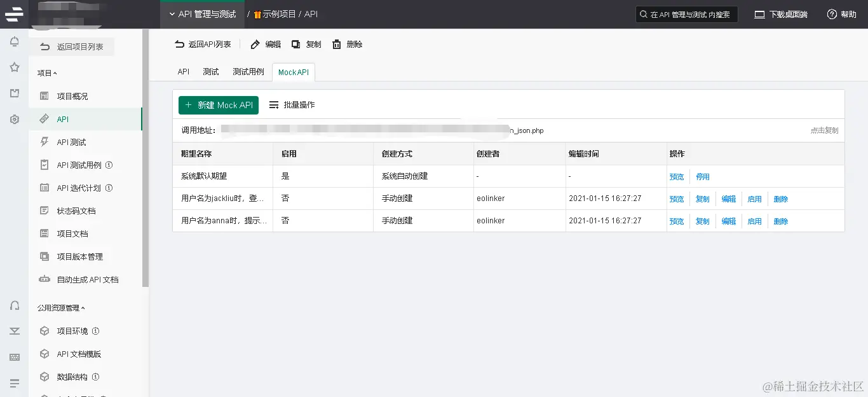The width and height of the screenshot is (868, 397).
Task: Click 删除 in the jackliu row
Action: [781, 199]
